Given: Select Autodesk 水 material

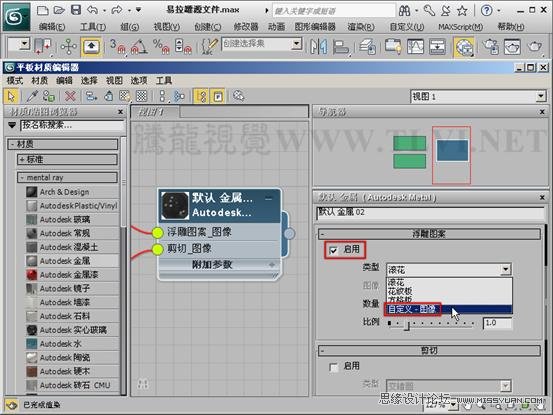Looking at the screenshot, I should tap(72, 344).
